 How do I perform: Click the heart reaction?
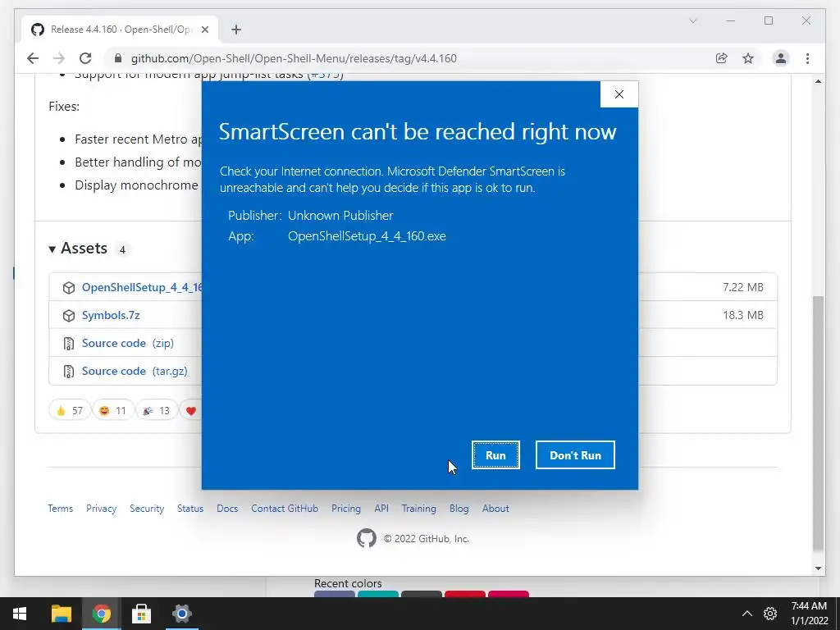pyautogui.click(x=190, y=411)
